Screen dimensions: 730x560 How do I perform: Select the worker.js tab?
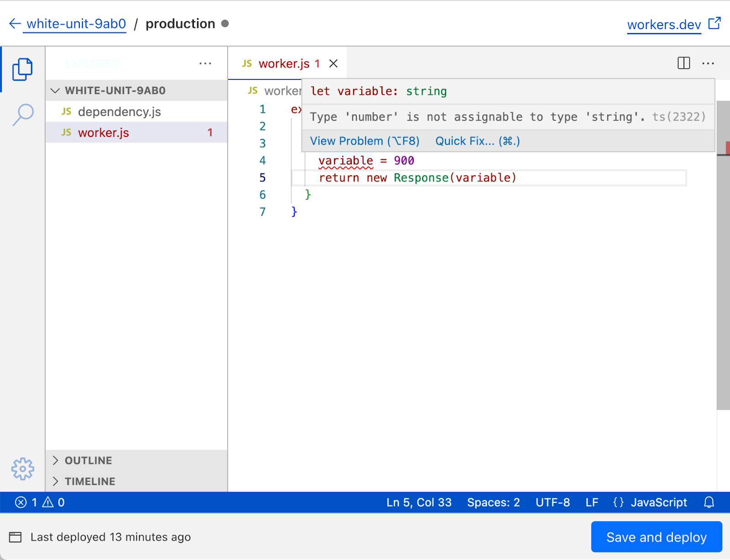(284, 63)
